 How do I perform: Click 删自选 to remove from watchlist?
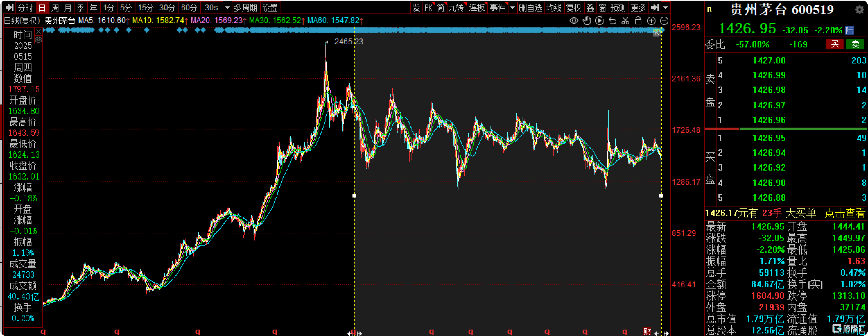[530, 7]
